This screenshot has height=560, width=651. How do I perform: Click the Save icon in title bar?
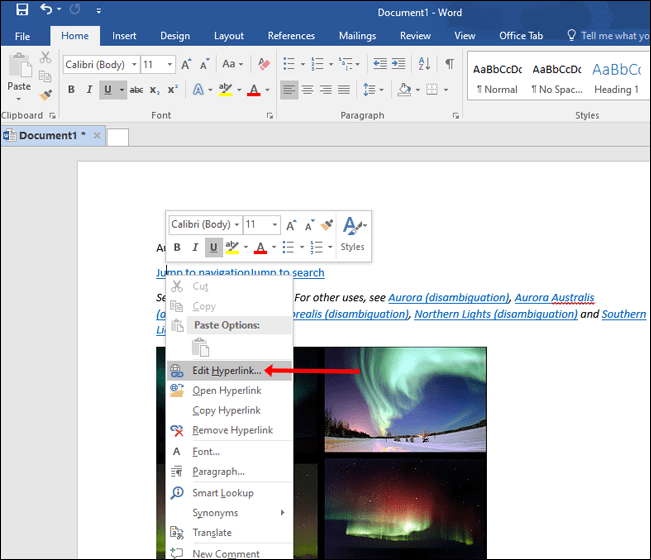(x=21, y=11)
